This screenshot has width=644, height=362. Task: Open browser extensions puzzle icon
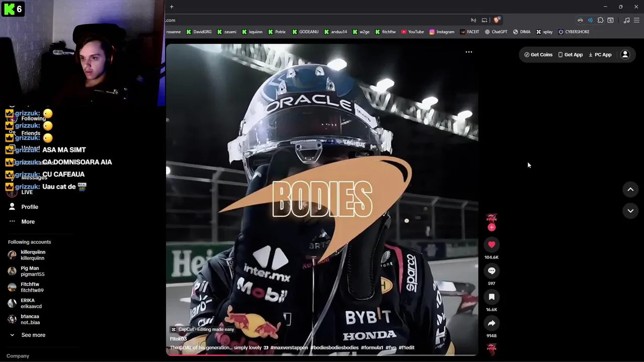coord(600,20)
